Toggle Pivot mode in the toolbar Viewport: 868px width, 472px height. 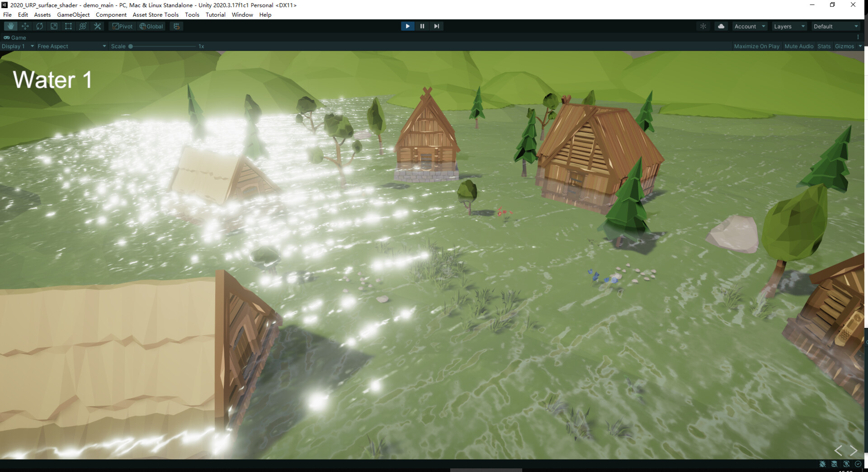click(x=122, y=26)
